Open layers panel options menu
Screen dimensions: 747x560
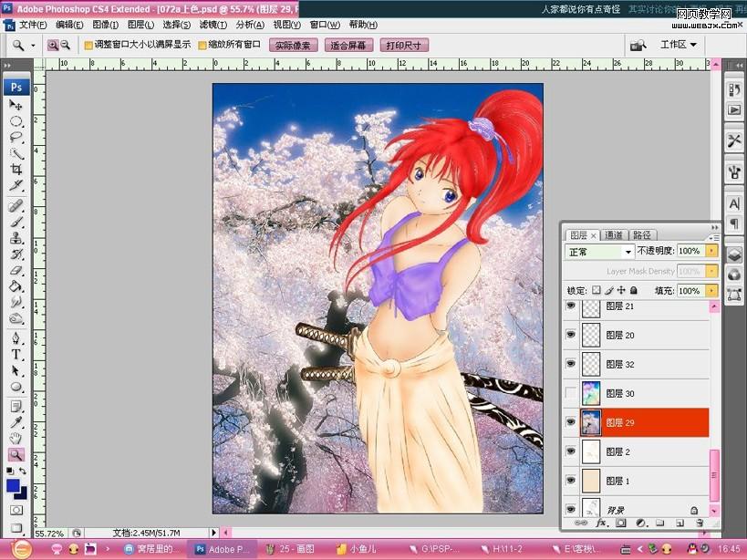click(714, 237)
